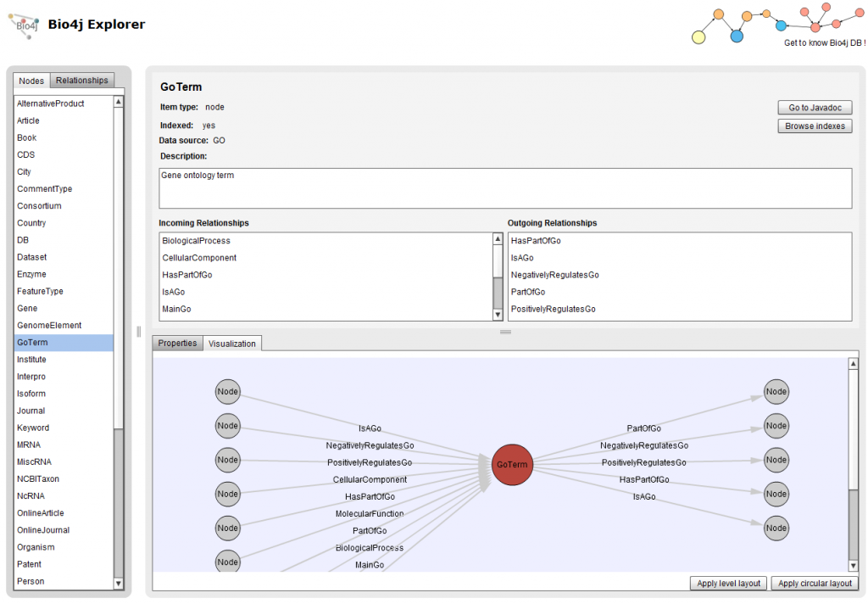Screen dimensions: 868x604
Task: Click the horizontal panel splitter handle
Action: click(505, 332)
